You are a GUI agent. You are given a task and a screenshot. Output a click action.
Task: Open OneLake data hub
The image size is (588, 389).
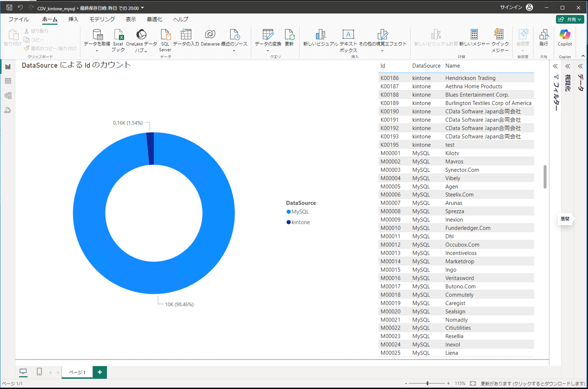click(141, 40)
